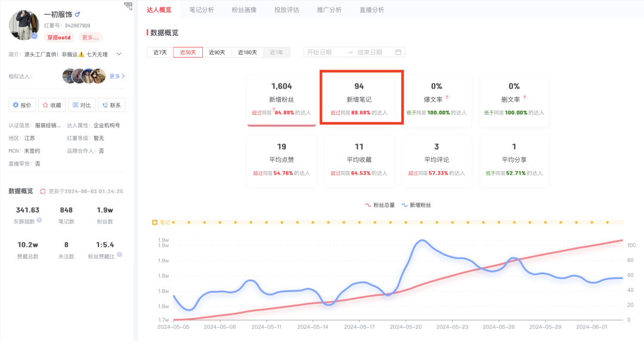Image resolution: width=644 pixels, height=341 pixels.
Task: Click the refresh icon beside update time
Action: coord(42,191)
